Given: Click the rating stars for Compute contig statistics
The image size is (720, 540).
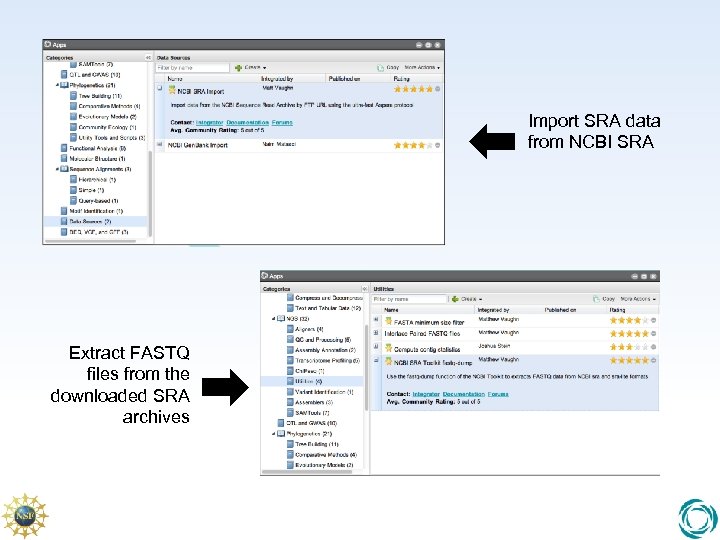Looking at the screenshot, I should (629, 347).
